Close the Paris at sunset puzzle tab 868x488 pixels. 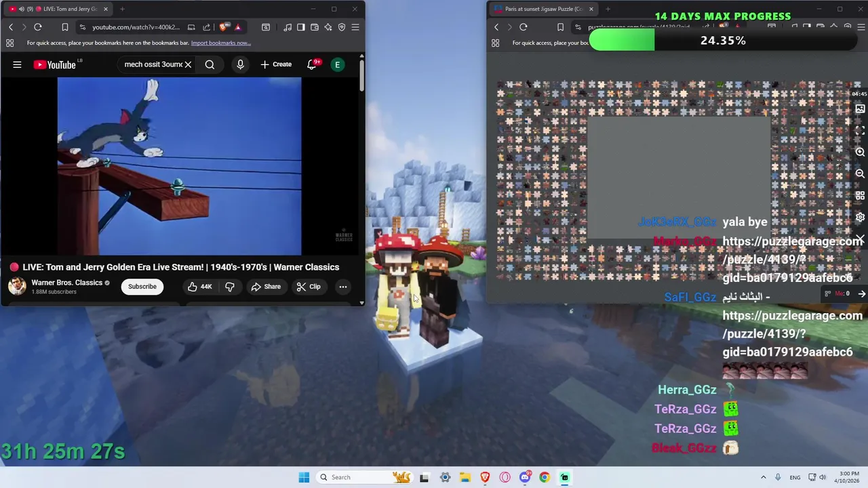(x=591, y=9)
